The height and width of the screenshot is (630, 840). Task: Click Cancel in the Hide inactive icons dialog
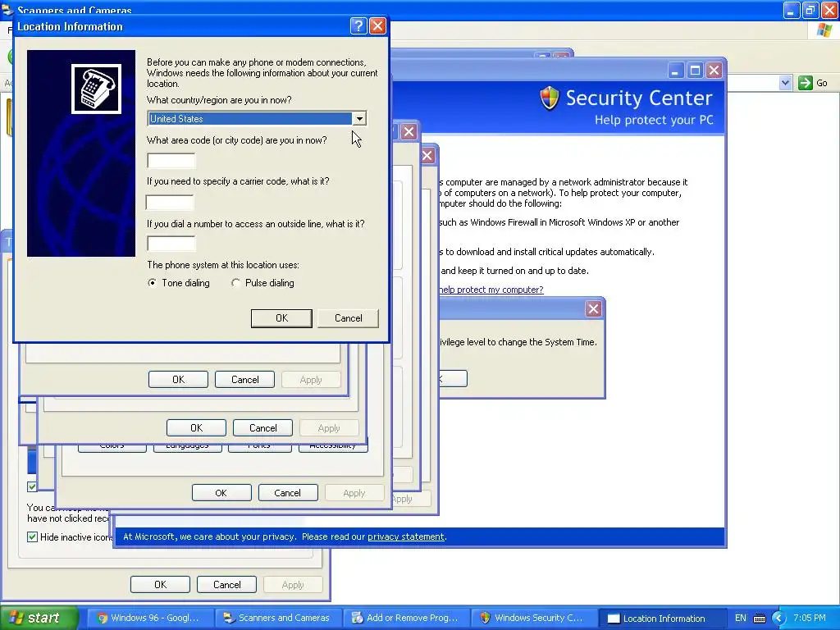tap(226, 584)
